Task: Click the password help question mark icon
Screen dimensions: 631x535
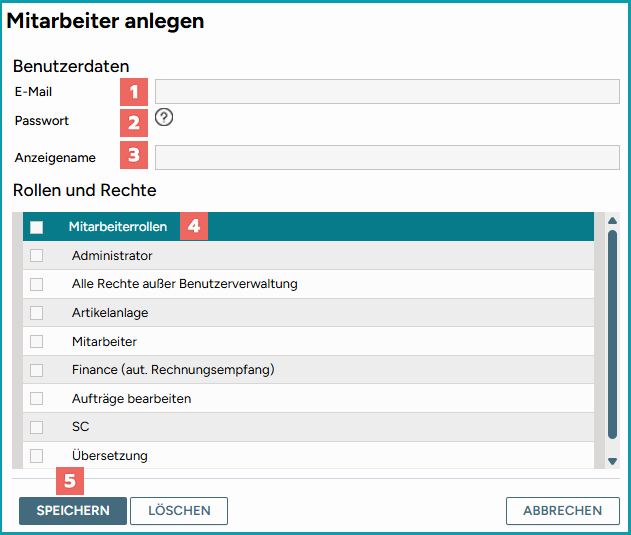Action: pos(164,118)
